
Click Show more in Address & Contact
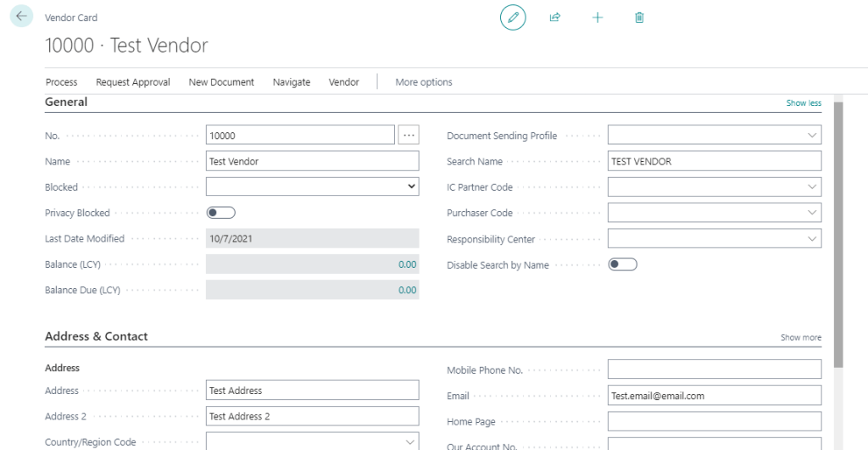click(x=800, y=337)
